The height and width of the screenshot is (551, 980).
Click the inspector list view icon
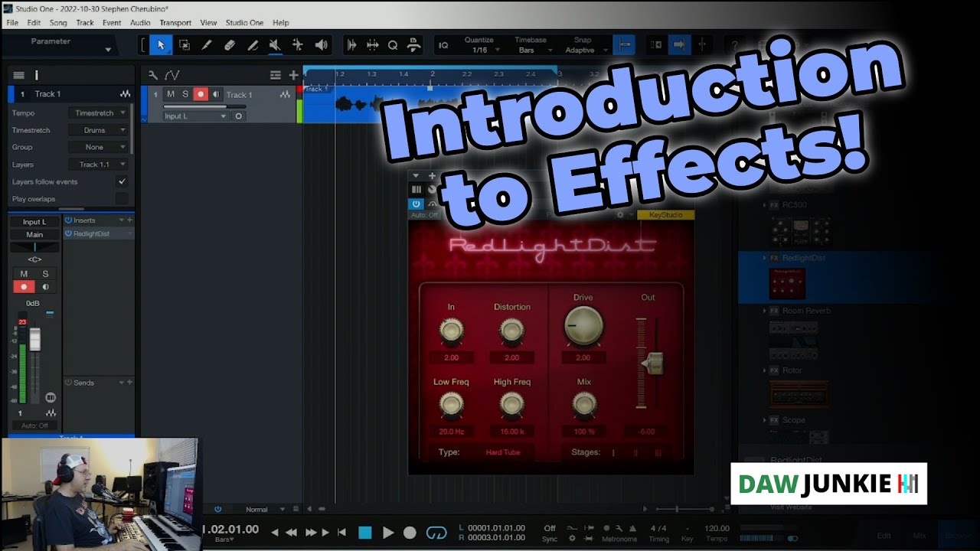point(18,75)
